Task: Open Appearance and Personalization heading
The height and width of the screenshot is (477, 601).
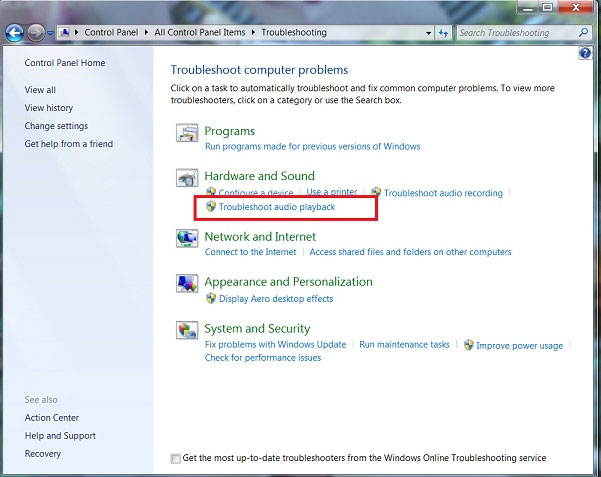Action: 288,282
